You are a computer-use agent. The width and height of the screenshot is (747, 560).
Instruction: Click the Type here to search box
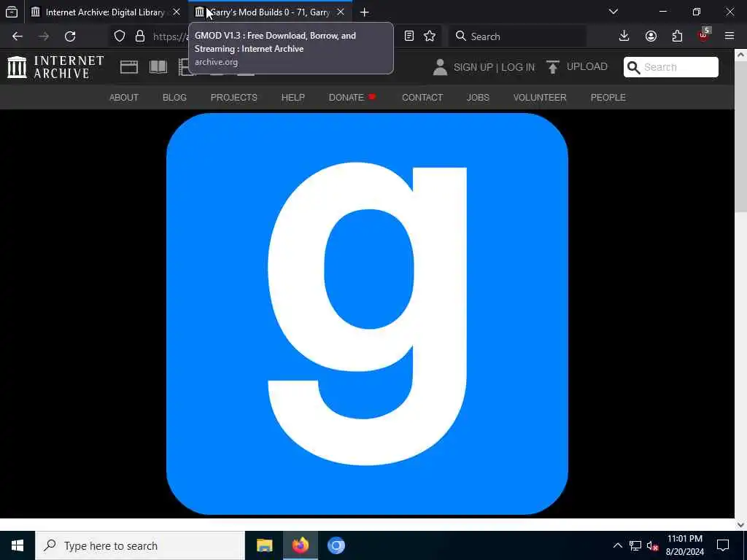[140, 545]
